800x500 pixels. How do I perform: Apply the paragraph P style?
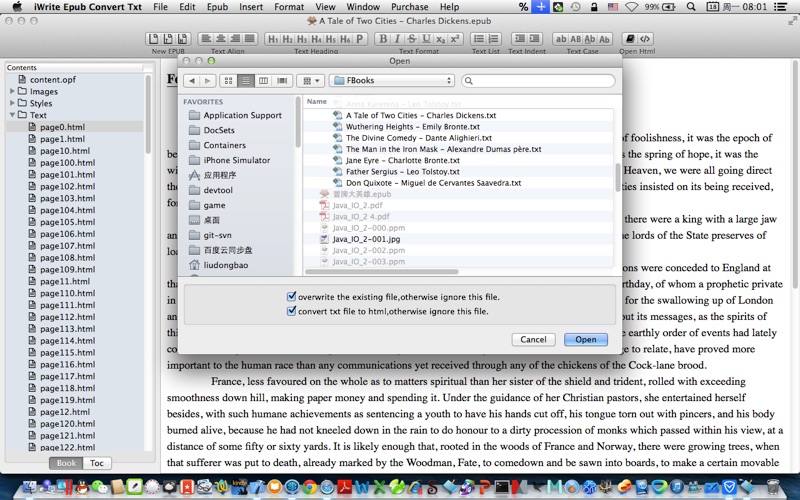point(360,39)
